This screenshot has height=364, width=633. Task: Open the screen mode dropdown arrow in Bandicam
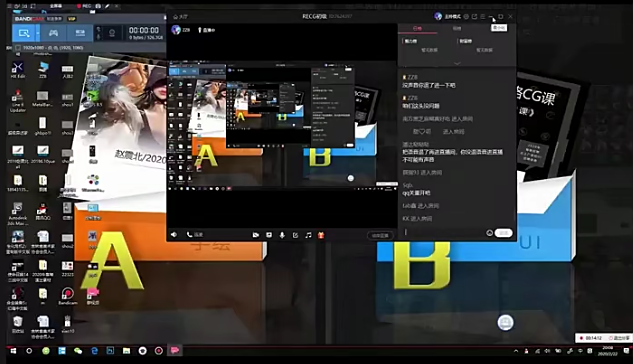coord(38,33)
